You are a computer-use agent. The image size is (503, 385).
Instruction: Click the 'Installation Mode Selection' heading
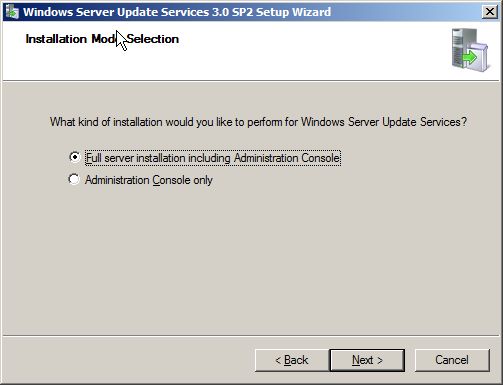tap(102, 39)
